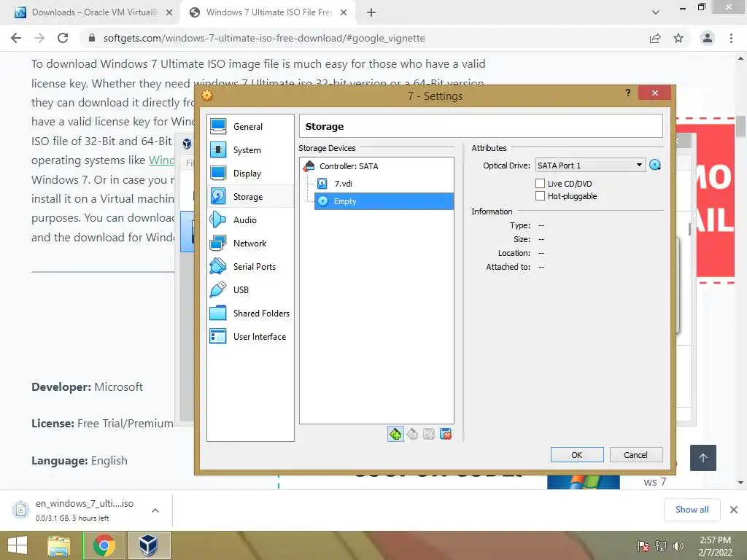Image resolution: width=747 pixels, height=560 pixels.
Task: Click the volume icon in the system tray
Action: click(x=678, y=546)
